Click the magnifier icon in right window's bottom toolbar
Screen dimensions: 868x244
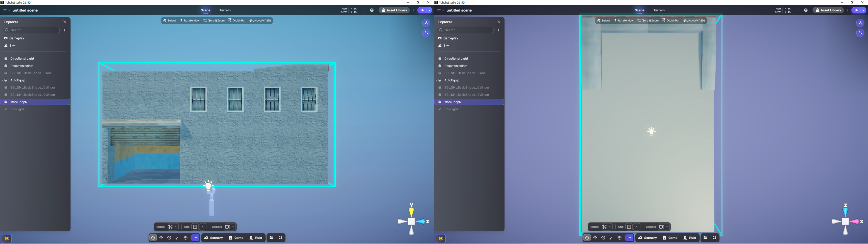coord(714,238)
